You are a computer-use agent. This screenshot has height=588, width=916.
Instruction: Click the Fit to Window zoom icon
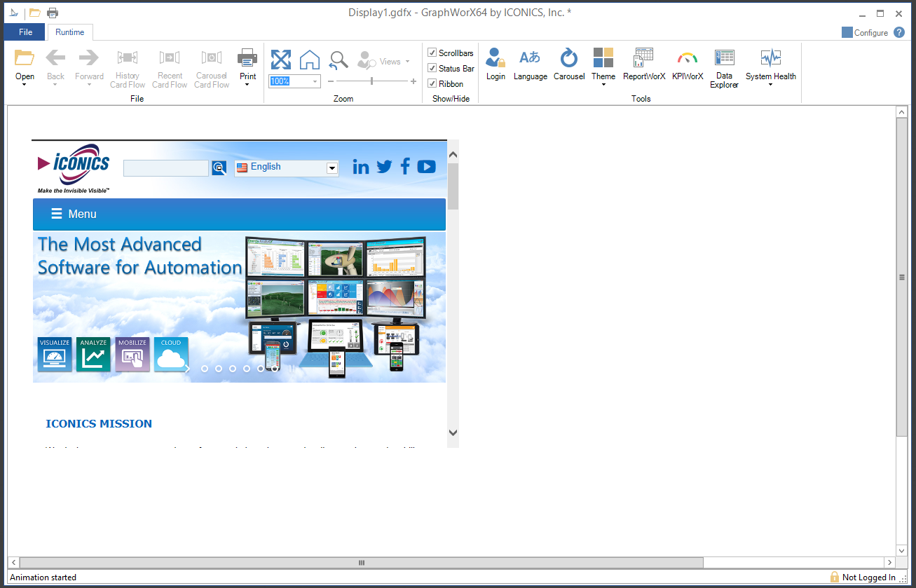point(281,60)
